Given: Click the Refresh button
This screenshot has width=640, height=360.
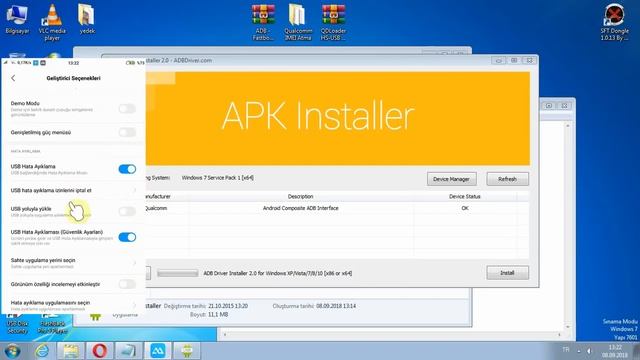Looking at the screenshot, I should (x=507, y=179).
